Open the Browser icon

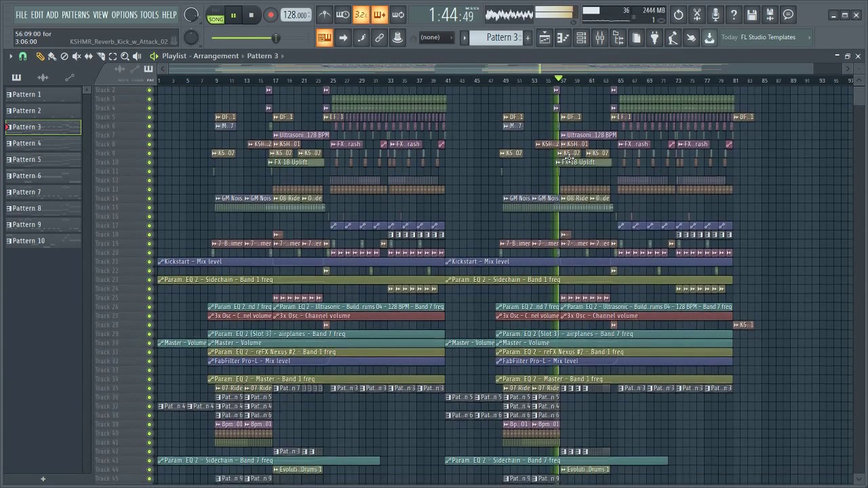pyautogui.click(x=618, y=38)
